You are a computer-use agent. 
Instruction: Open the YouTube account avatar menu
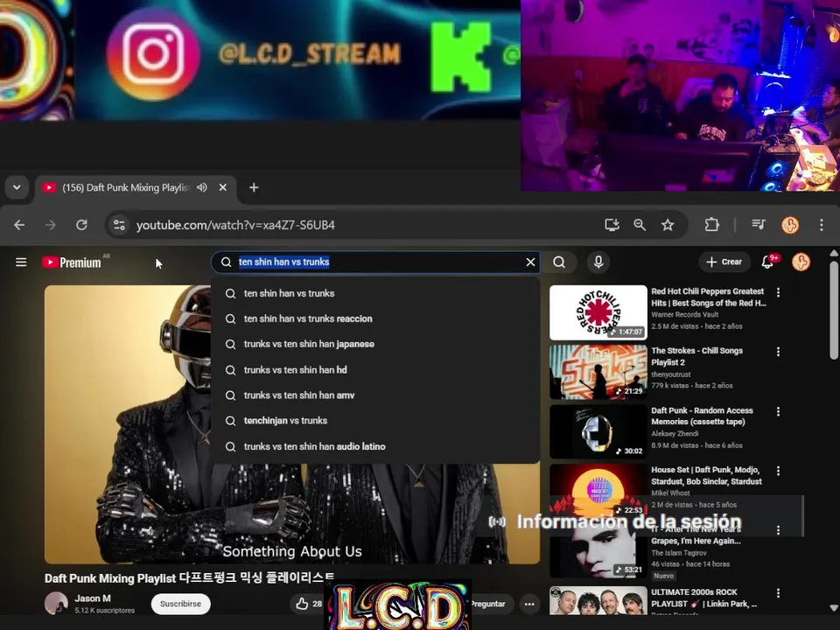click(x=801, y=262)
